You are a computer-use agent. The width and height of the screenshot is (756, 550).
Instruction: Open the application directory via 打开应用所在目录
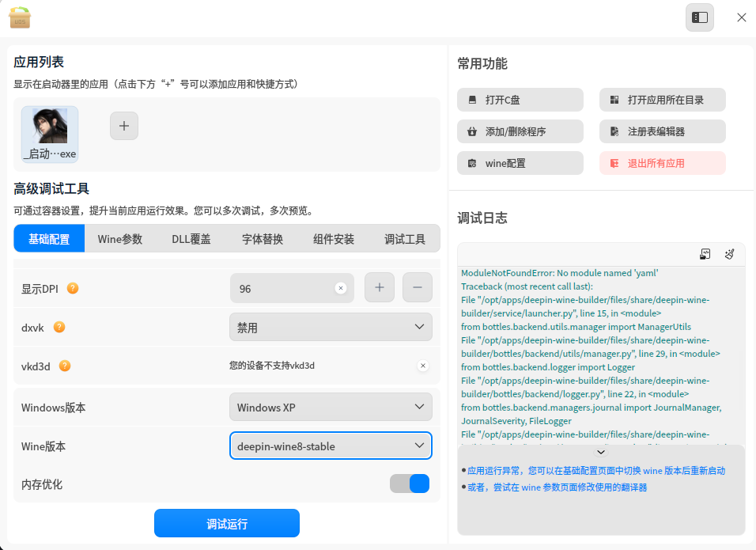(x=661, y=99)
